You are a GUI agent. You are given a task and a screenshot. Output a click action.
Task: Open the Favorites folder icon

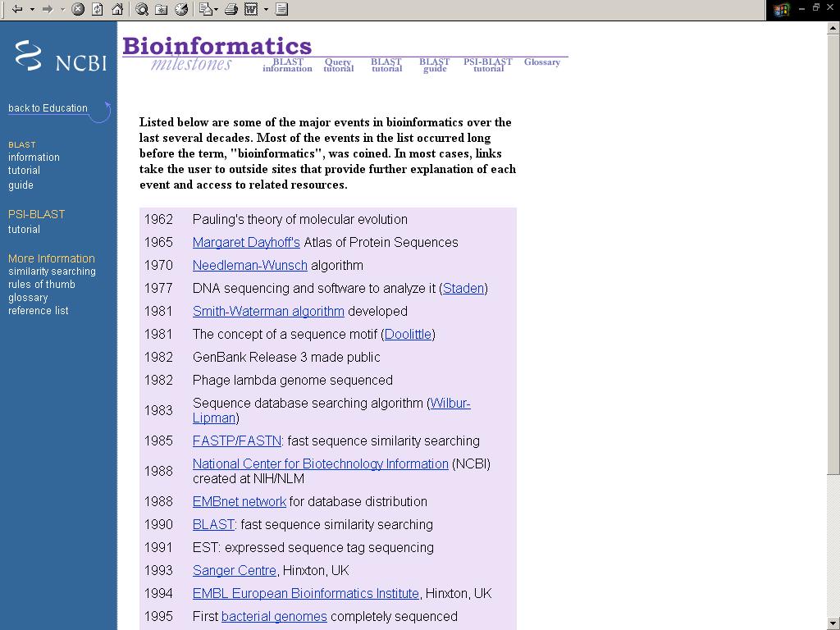pyautogui.click(x=162, y=9)
